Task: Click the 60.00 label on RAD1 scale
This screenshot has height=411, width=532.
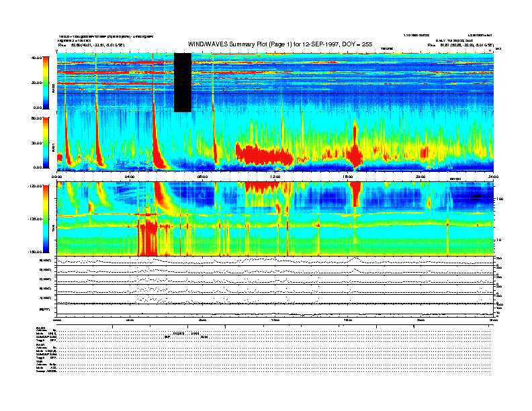Action: (x=37, y=118)
